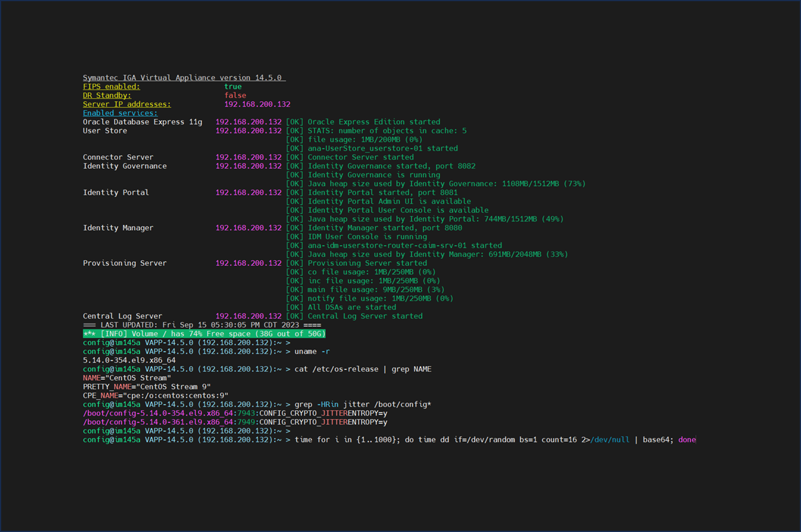Click the "Provisioning Server" service name
This screenshot has width=801, height=532.
[125, 263]
